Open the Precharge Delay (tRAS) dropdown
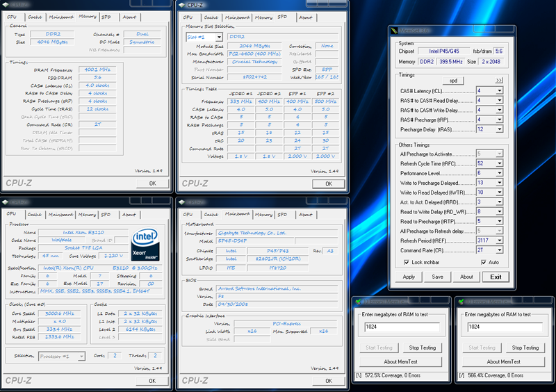556x392 pixels. click(499, 129)
